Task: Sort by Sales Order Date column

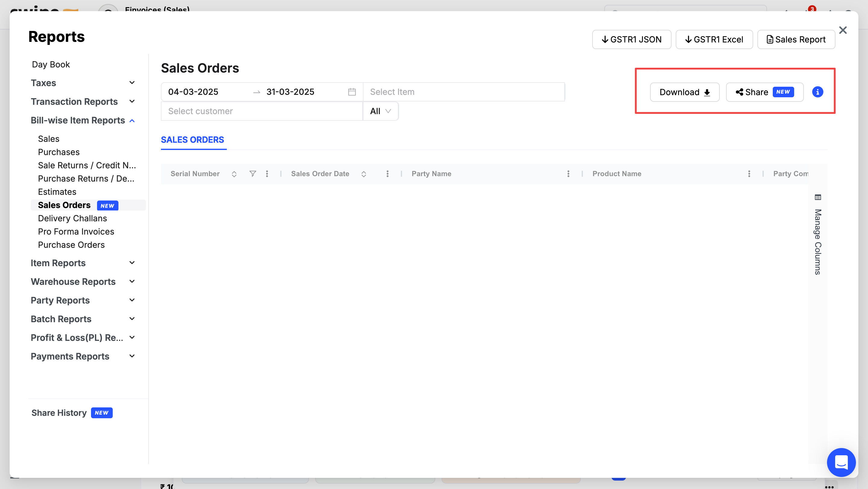Action: click(x=363, y=174)
